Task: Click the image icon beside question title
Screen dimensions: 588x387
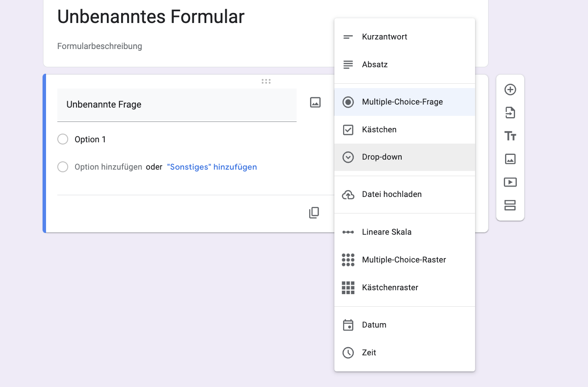Action: [x=315, y=102]
